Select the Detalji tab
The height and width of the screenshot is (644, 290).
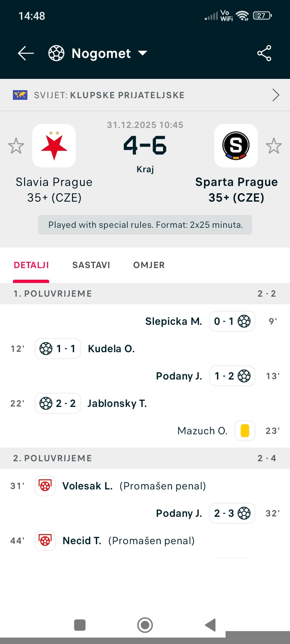click(31, 265)
